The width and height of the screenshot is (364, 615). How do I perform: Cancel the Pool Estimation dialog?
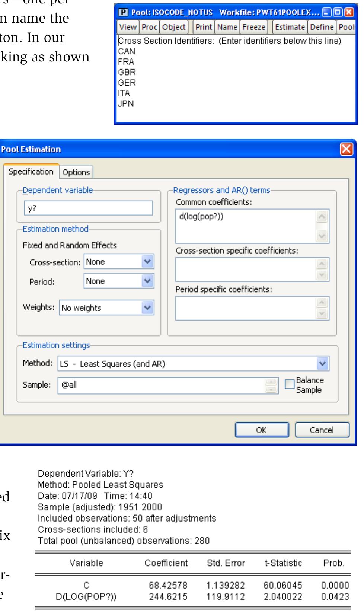pos(322,430)
